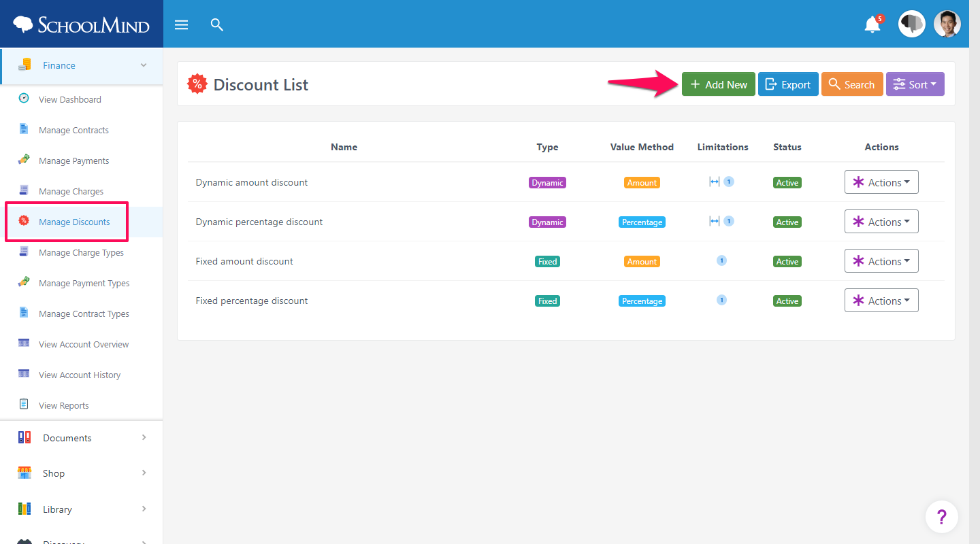Click the Fixed percentage discount name
The height and width of the screenshot is (544, 980).
click(x=252, y=301)
